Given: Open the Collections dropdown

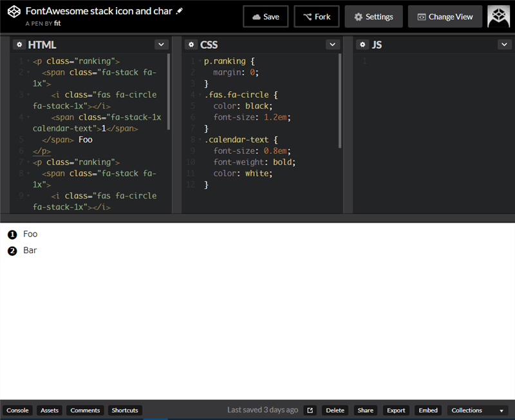Looking at the screenshot, I should tap(476, 410).
